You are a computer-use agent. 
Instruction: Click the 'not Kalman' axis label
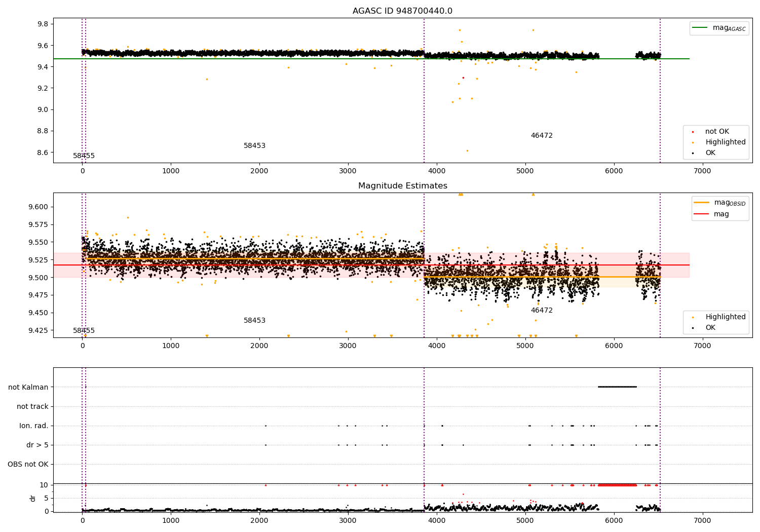click(x=28, y=388)
